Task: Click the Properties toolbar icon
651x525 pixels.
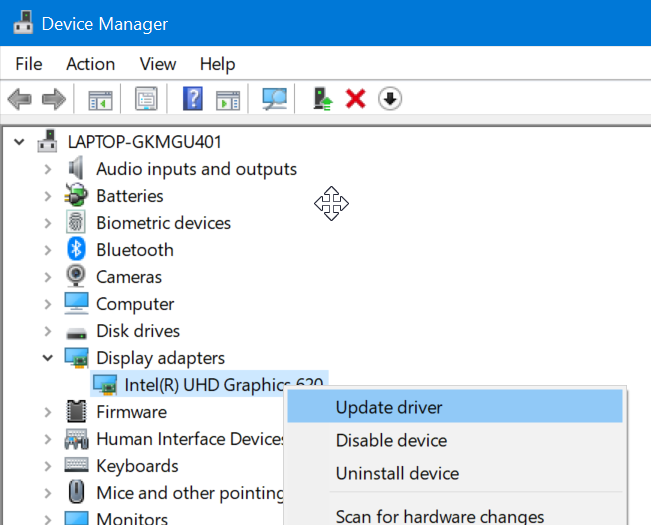Action: (147, 99)
